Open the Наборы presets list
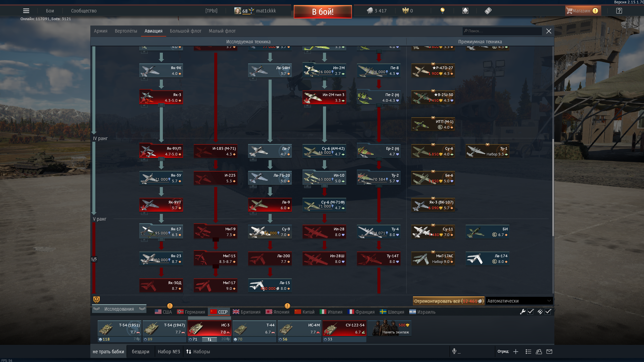644x362 pixels. [198, 352]
